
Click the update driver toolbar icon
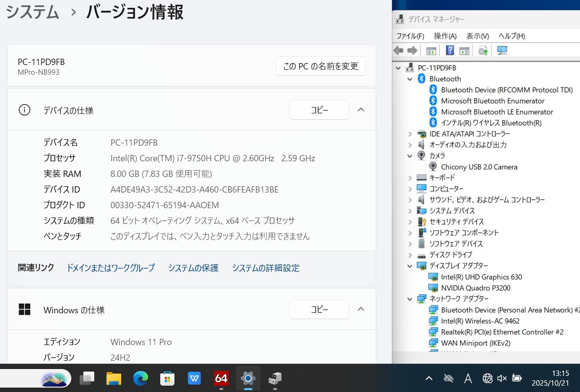(483, 50)
